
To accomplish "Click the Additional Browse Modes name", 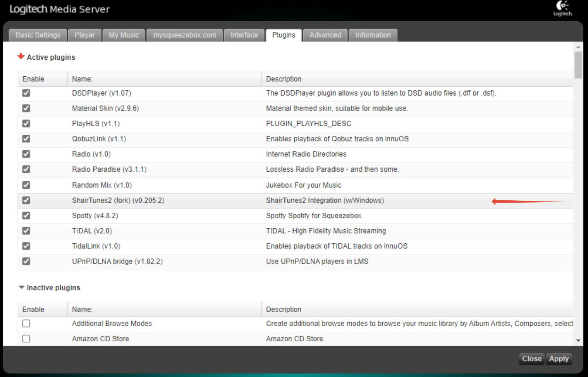I will [112, 324].
